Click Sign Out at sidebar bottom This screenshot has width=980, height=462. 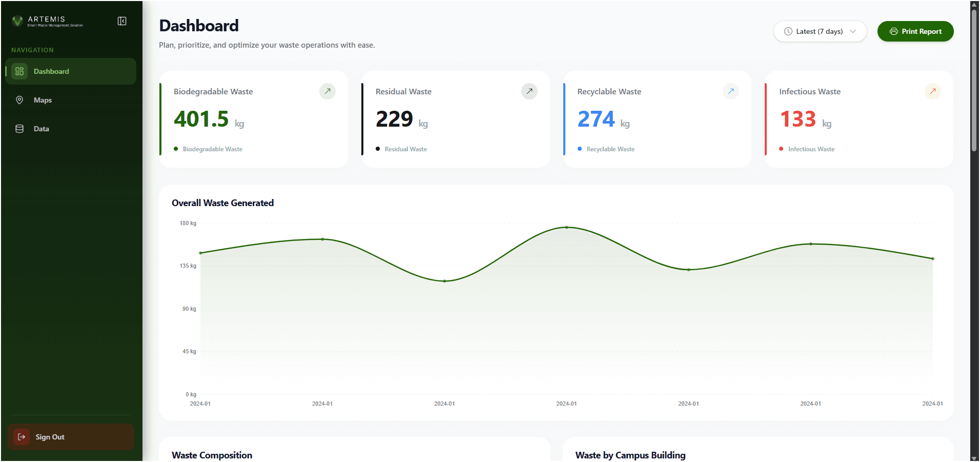pos(50,437)
